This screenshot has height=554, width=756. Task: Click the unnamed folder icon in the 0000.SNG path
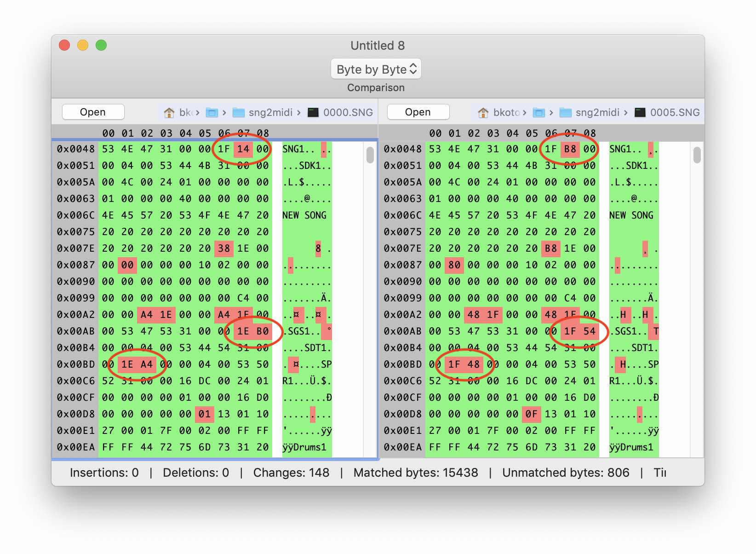212,112
